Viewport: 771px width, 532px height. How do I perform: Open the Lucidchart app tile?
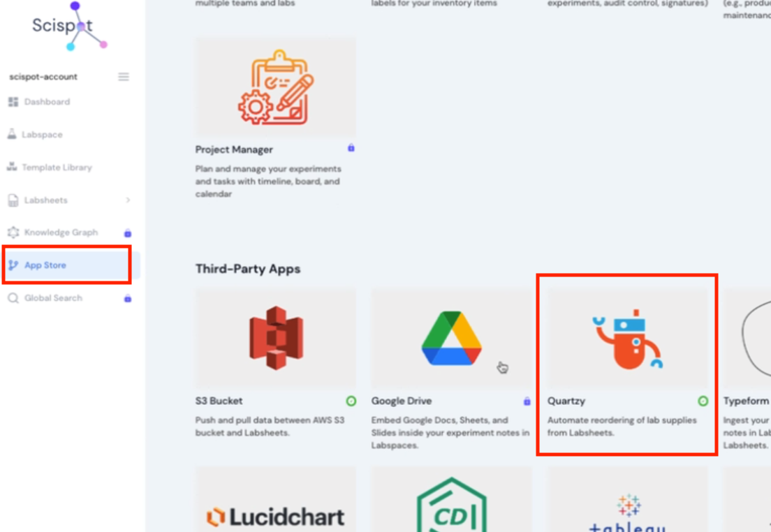click(x=275, y=499)
